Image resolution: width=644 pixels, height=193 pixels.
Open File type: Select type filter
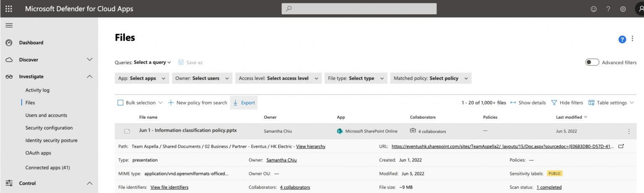(x=356, y=78)
